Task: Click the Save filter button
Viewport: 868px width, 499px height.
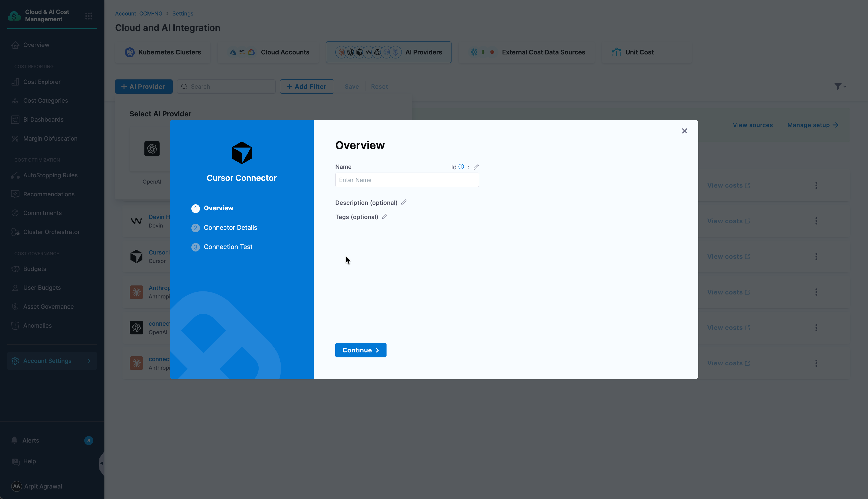Action: (351, 86)
